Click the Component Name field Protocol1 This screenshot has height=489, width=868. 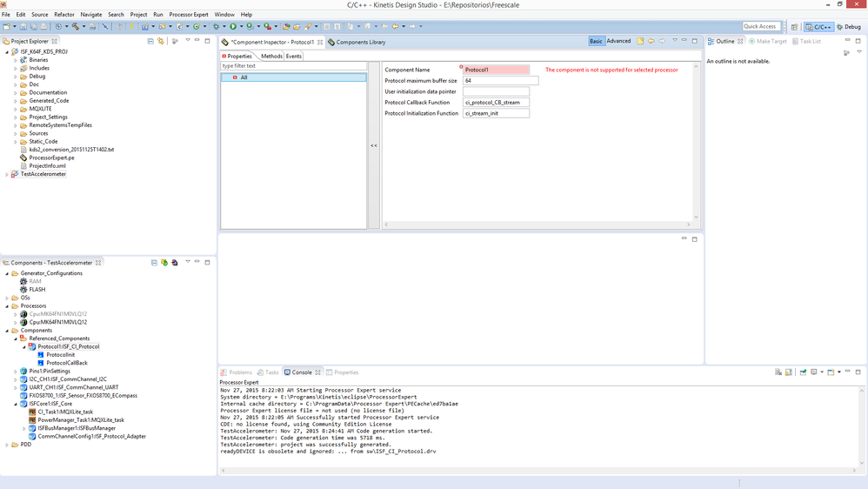pos(496,70)
